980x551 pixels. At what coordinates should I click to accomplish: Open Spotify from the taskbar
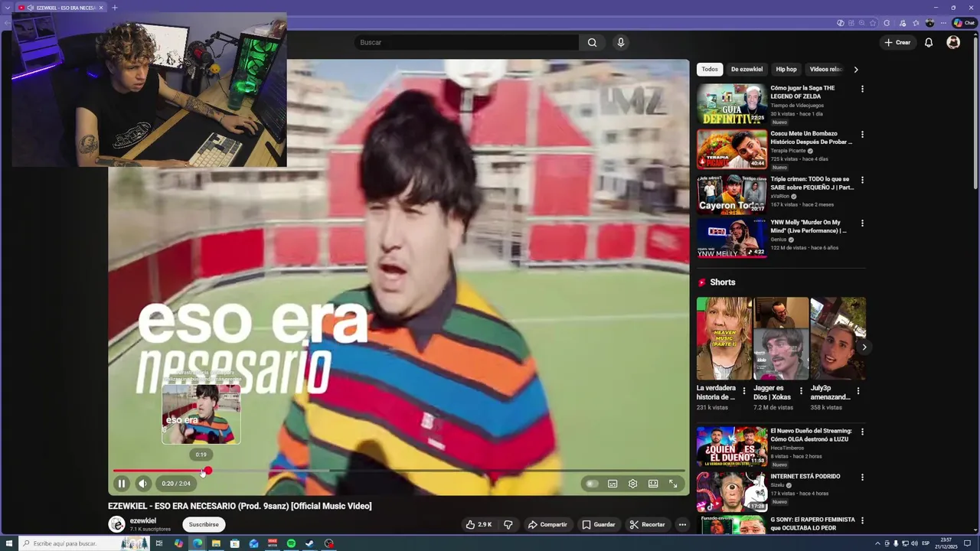click(x=291, y=543)
